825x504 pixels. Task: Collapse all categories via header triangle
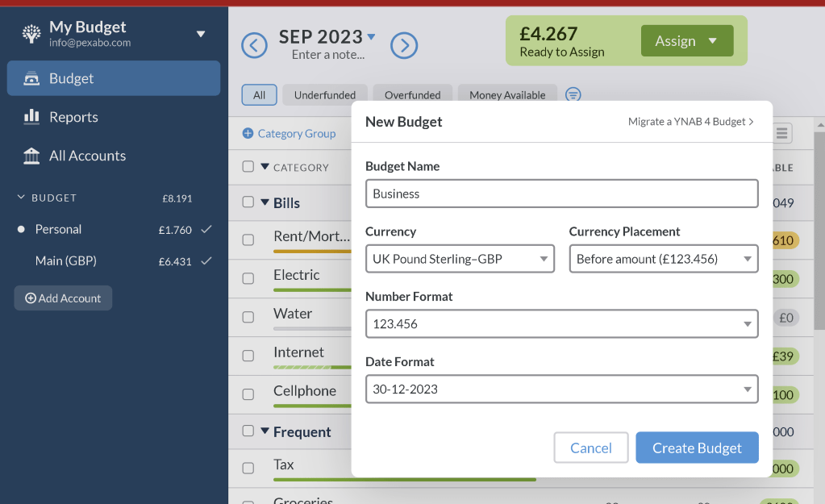pyautogui.click(x=265, y=167)
